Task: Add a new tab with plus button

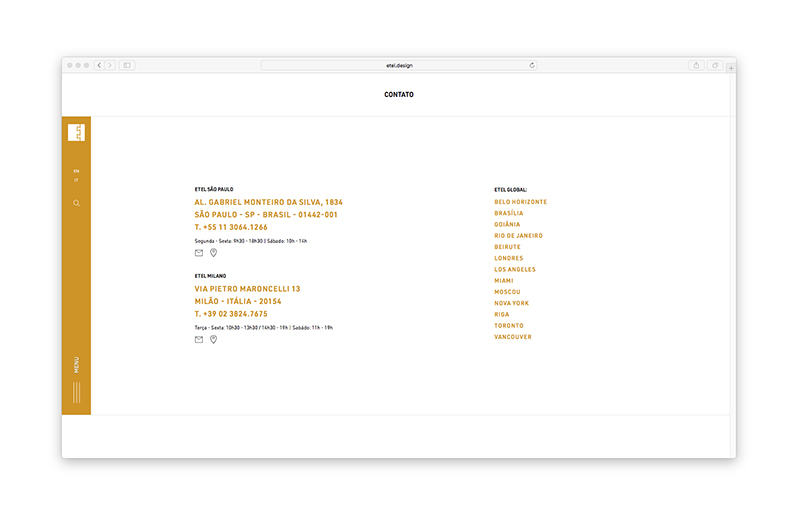Action: coord(731,68)
